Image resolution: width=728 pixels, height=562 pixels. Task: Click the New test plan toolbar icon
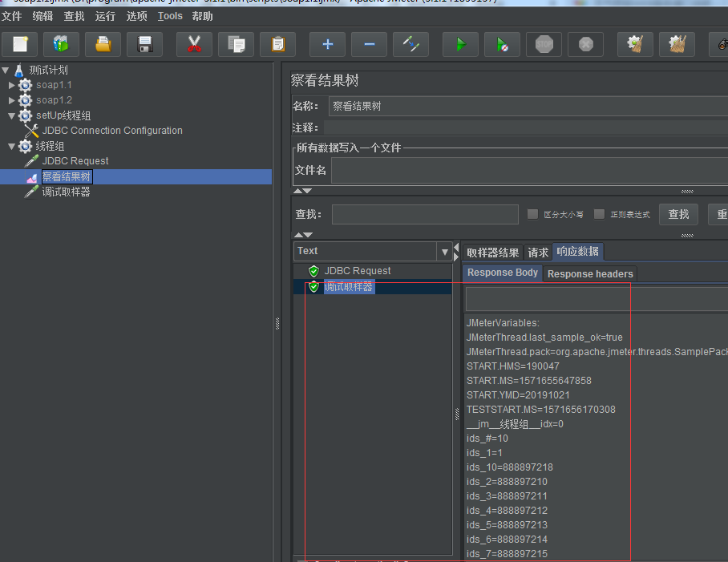pyautogui.click(x=20, y=45)
